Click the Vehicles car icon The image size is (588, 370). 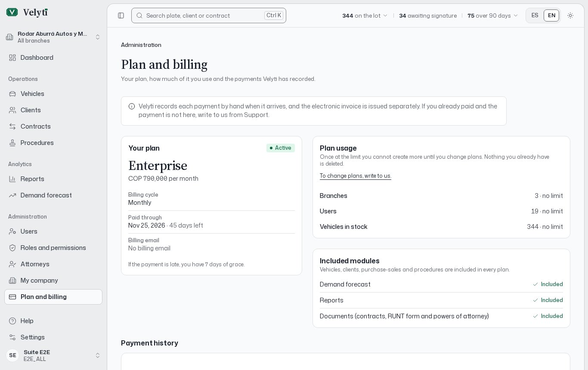(x=12, y=94)
